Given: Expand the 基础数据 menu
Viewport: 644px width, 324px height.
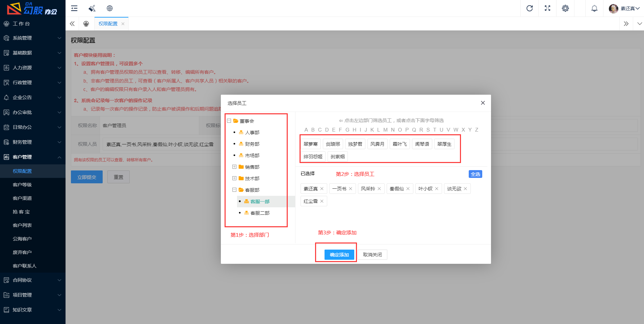Looking at the screenshot, I should click(x=33, y=53).
